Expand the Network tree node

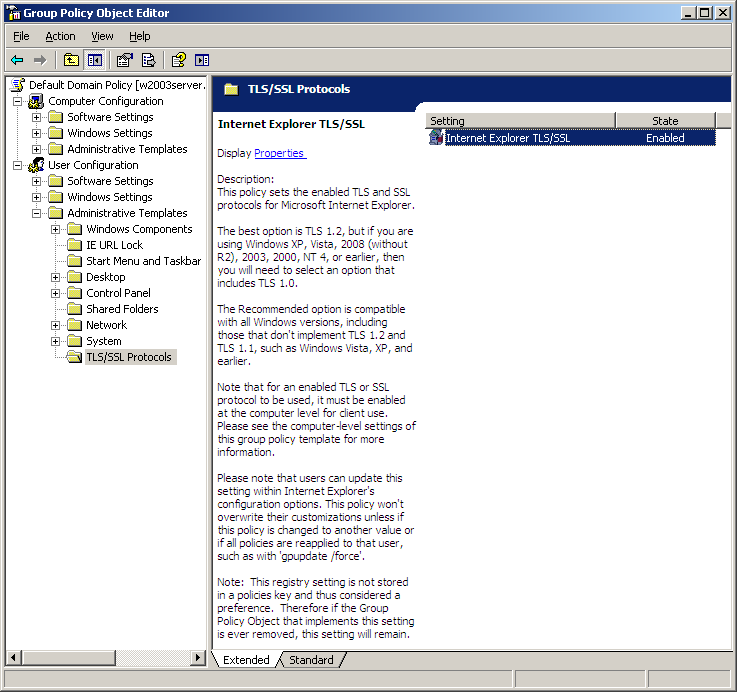coord(55,325)
